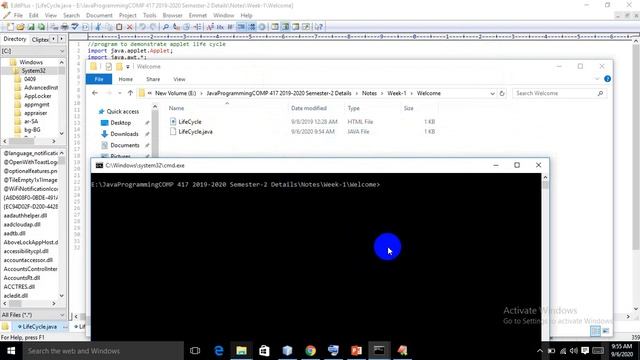Viewport: 640px width, 360px height.
Task: Run spell check from EditPlus toolbar
Action: pyautogui.click(x=75, y=27)
